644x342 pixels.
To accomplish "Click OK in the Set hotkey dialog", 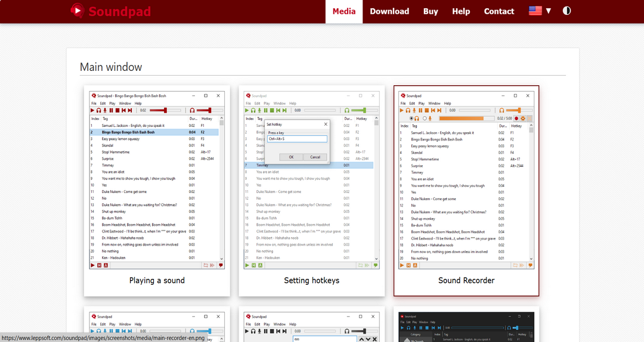I will point(291,157).
